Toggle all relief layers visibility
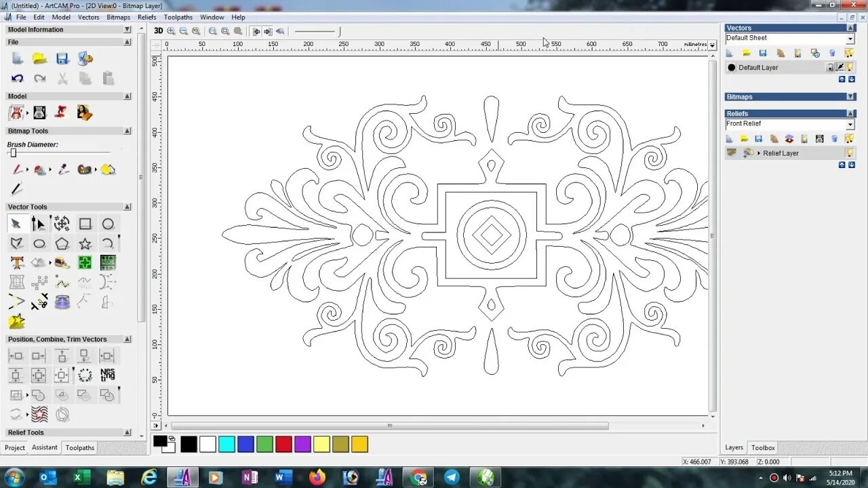 849,138
